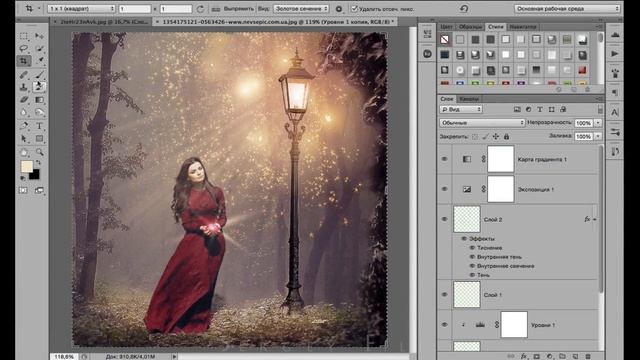Screen dimensions: 640x360
Task: Apply the No Style swatch
Action: coord(444,39)
